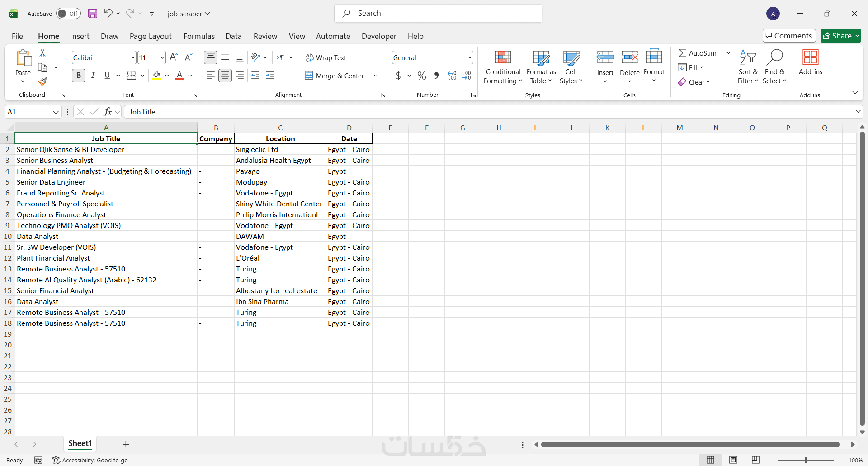Toggle Italic formatting
The height and width of the screenshot is (466, 868).
pos(93,76)
